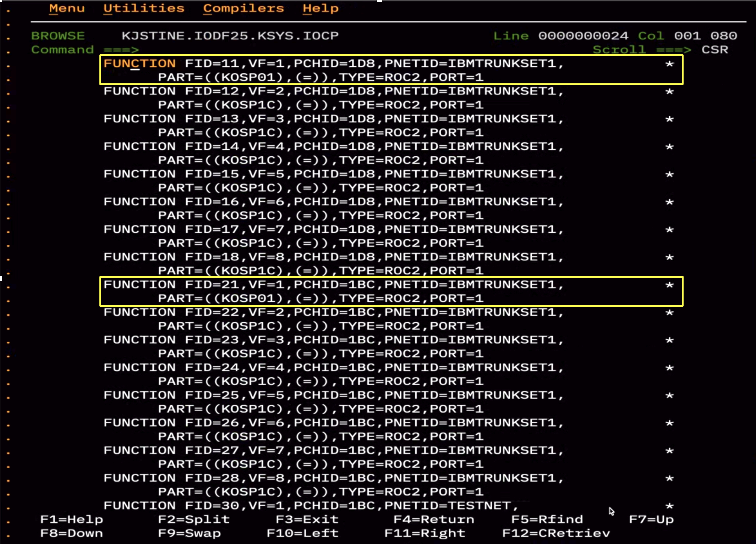The height and width of the screenshot is (544, 756).
Task: Click the FUNCTION FID=24 line
Action: [x=334, y=368]
